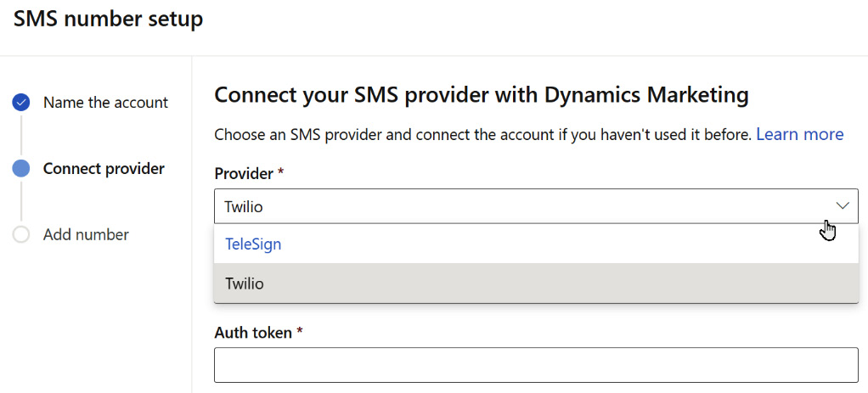Click the connector line above the Add number step

(x=21, y=201)
